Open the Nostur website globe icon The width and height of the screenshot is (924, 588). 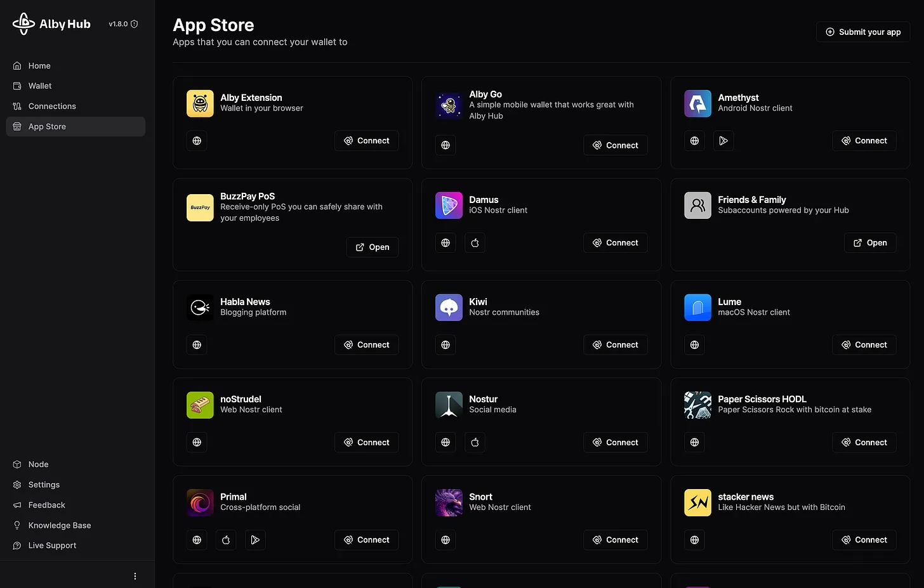pyautogui.click(x=445, y=442)
